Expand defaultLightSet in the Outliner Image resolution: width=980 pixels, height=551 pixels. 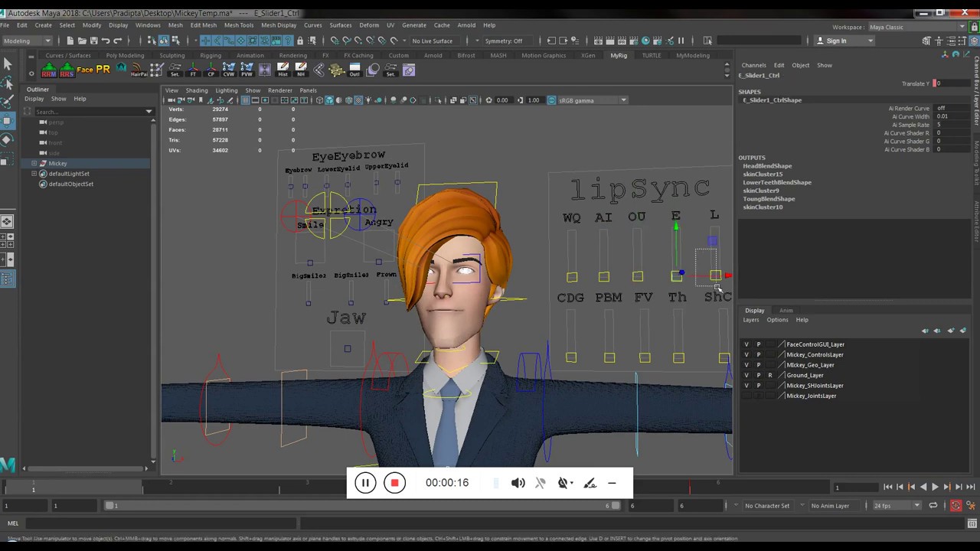34,174
